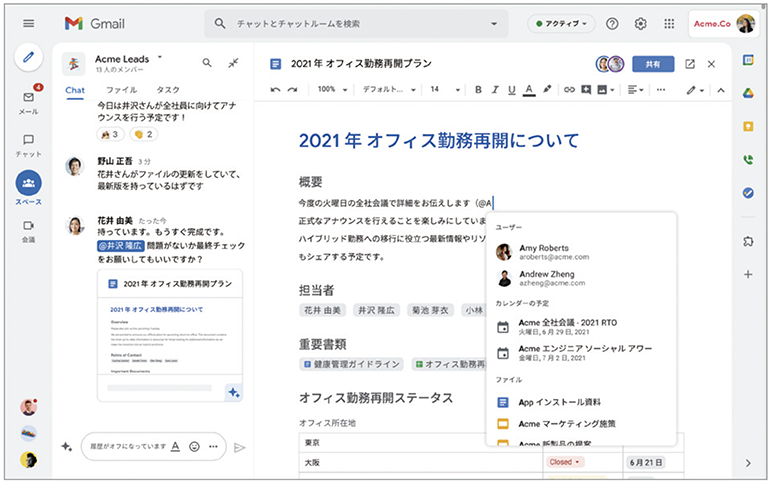
Task: Switch to the ファイル tab
Action: click(x=121, y=90)
